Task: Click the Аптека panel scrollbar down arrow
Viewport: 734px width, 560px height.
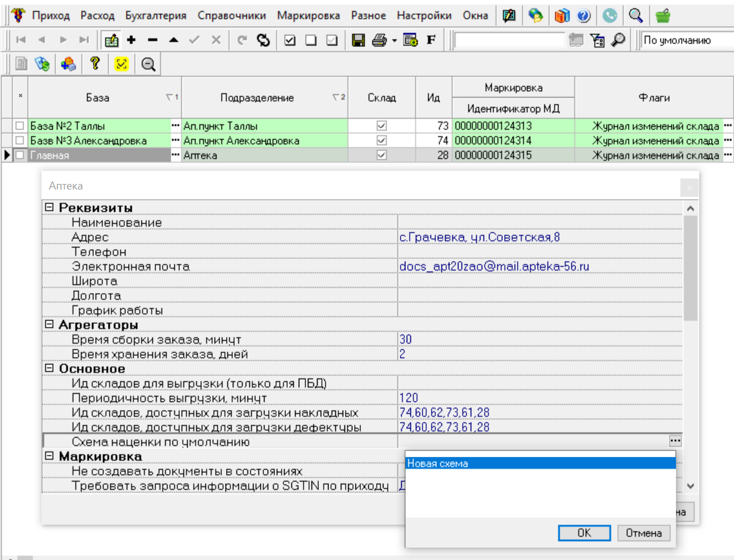Action: pyautogui.click(x=690, y=486)
